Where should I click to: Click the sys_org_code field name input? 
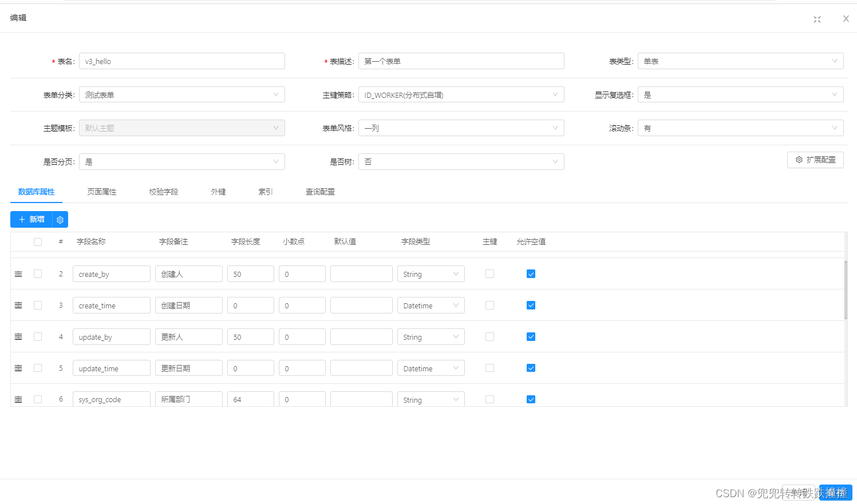(x=112, y=399)
